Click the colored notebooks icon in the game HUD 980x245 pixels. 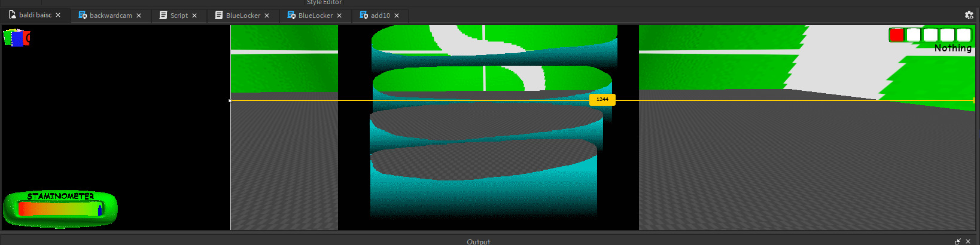point(16,38)
